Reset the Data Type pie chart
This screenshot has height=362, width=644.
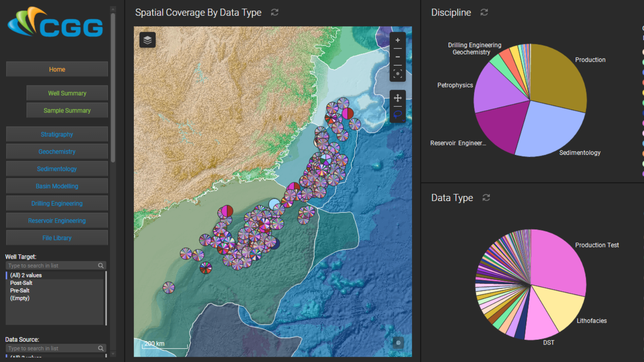(x=486, y=198)
